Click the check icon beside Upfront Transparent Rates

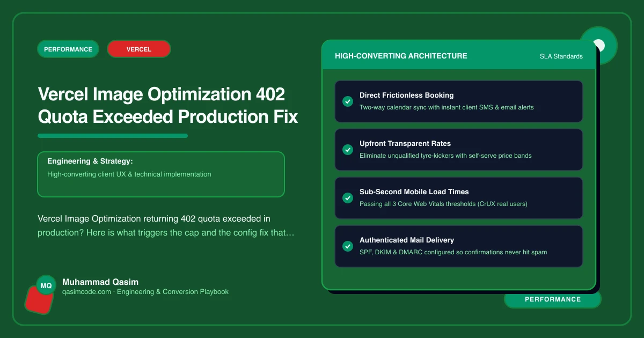347,150
